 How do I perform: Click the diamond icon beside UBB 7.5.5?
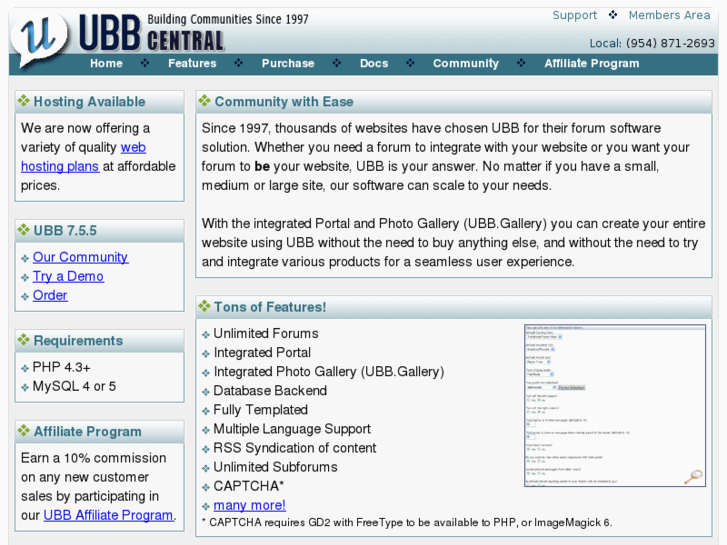pyautogui.click(x=24, y=229)
